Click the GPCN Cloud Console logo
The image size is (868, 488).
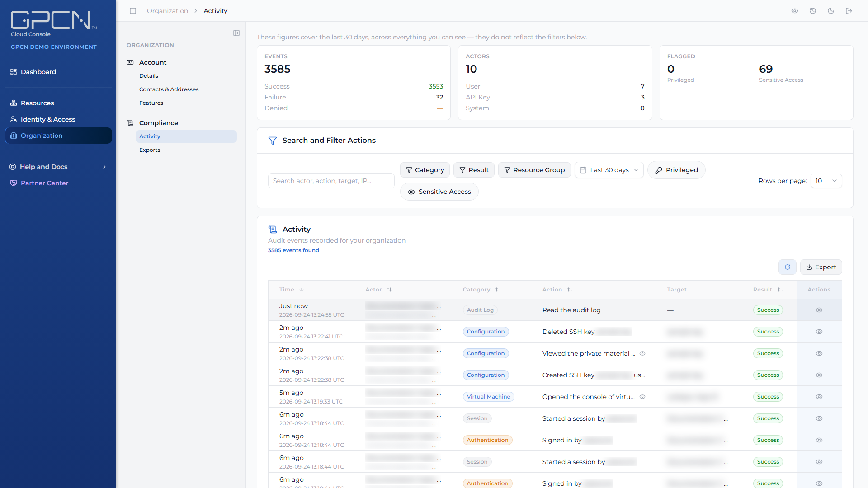[53, 24]
